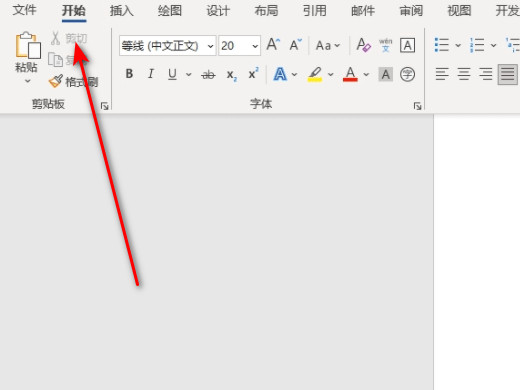Expand the font name dropdown list

click(210, 46)
